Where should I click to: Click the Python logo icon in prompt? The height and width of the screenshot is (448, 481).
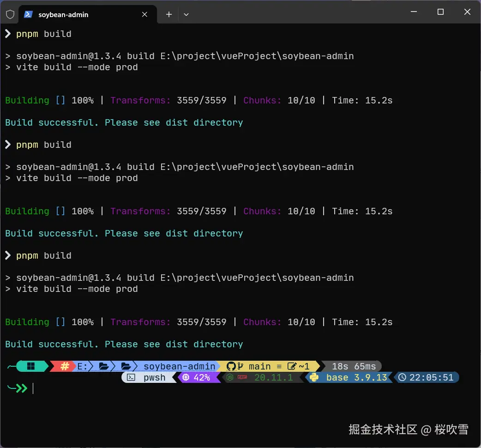[x=314, y=377]
